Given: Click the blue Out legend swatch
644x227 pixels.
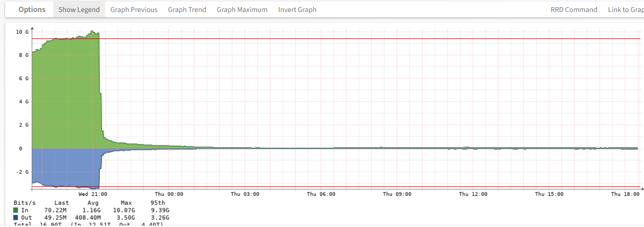Looking at the screenshot, I should point(17,217).
